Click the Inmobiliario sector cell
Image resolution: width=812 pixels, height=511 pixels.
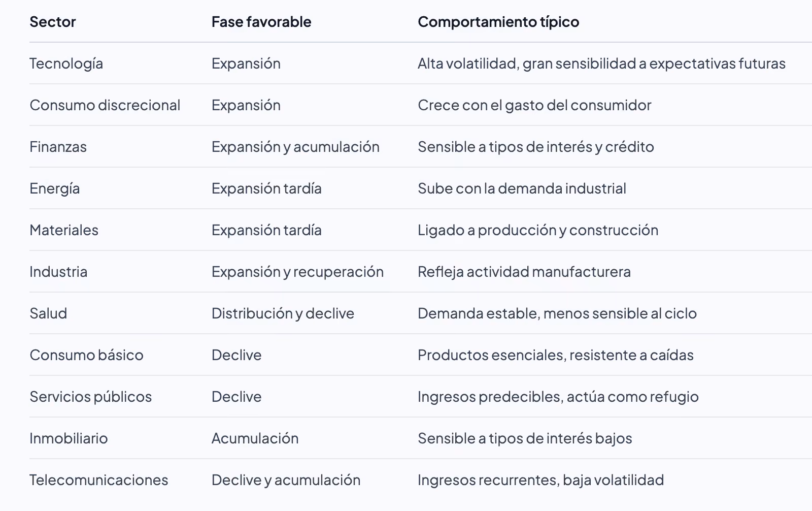click(69, 438)
